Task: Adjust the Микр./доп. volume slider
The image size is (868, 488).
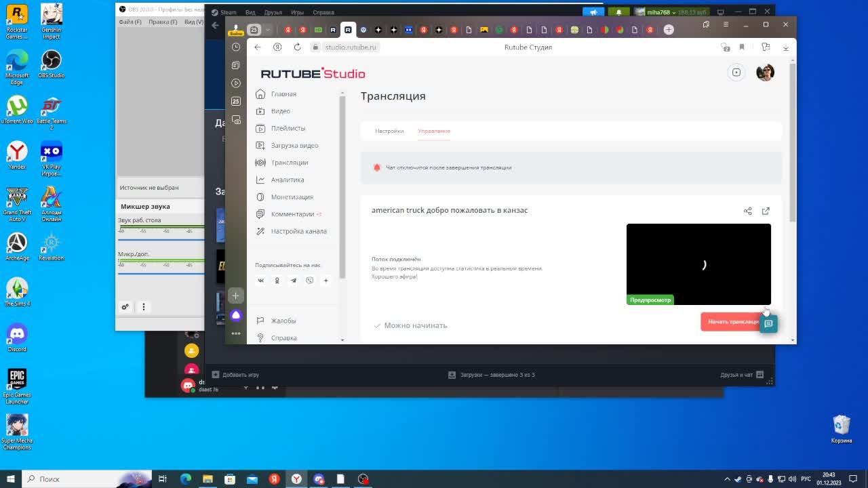Action: [161, 273]
